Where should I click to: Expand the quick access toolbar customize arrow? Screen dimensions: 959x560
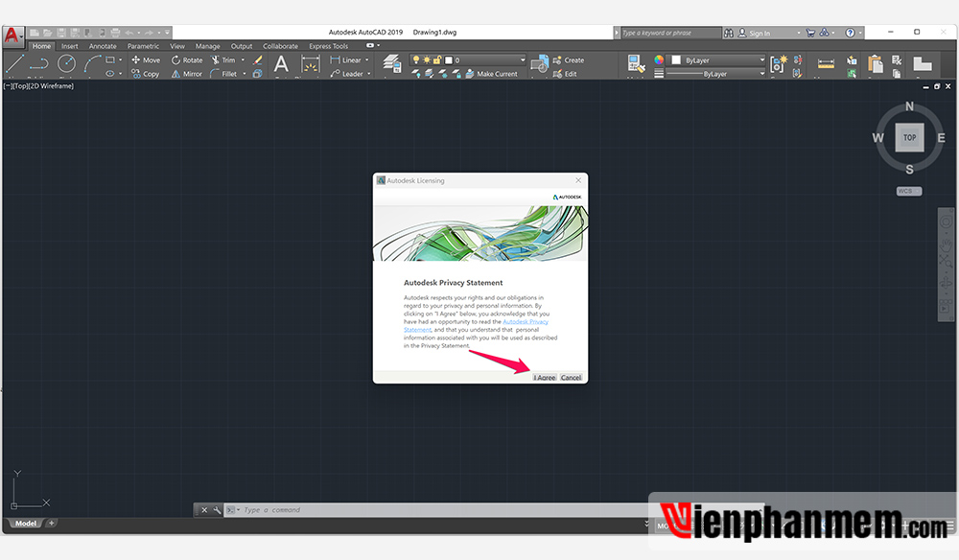click(167, 33)
